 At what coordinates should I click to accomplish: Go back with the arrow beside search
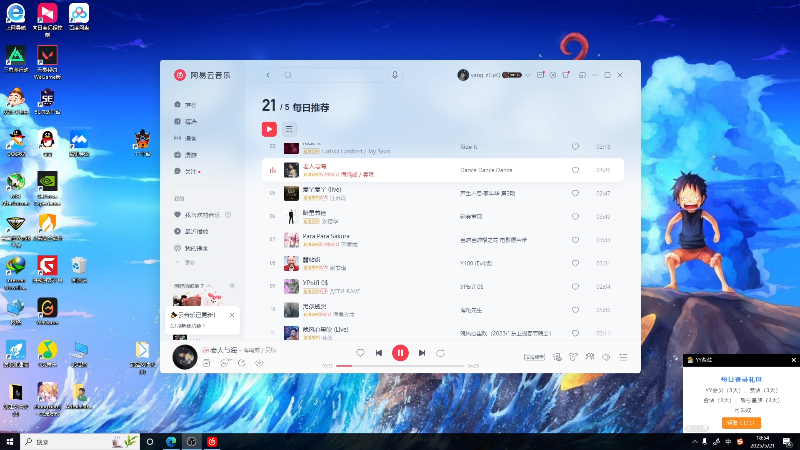tap(268, 75)
